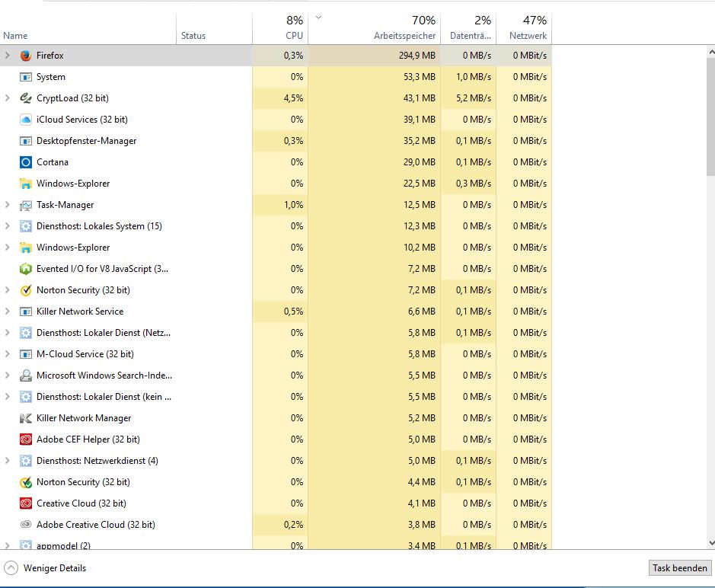Screen dimensions: 715x588
Task: Click the Evented I/O for V8 JavaScript icon
Action: (x=26, y=269)
